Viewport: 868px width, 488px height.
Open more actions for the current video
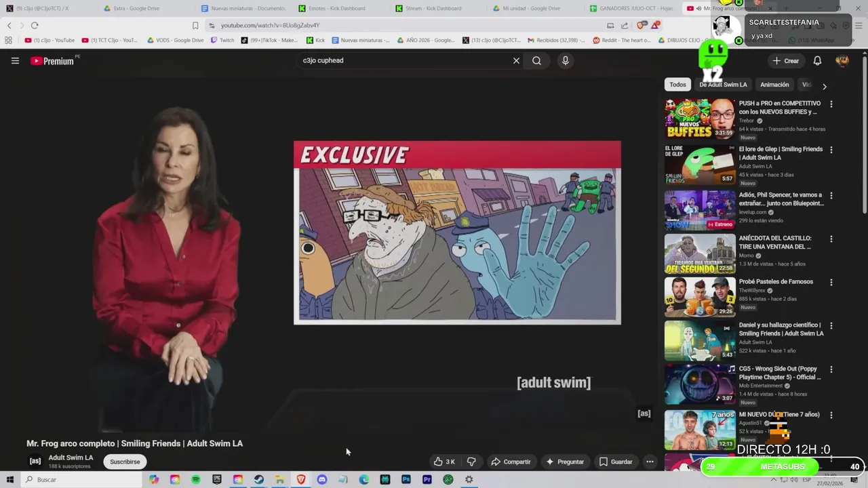pyautogui.click(x=650, y=462)
